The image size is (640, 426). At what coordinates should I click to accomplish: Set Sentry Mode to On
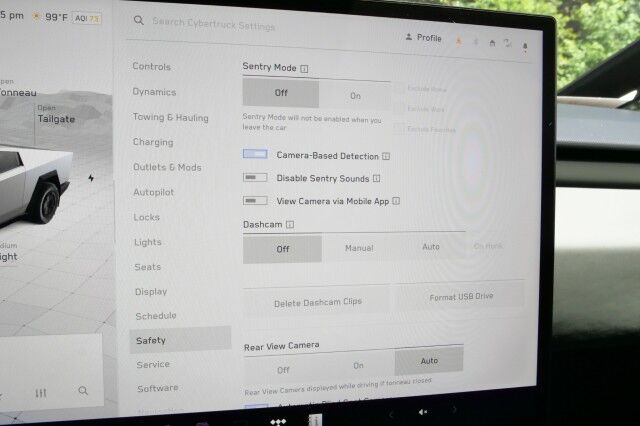click(x=355, y=96)
